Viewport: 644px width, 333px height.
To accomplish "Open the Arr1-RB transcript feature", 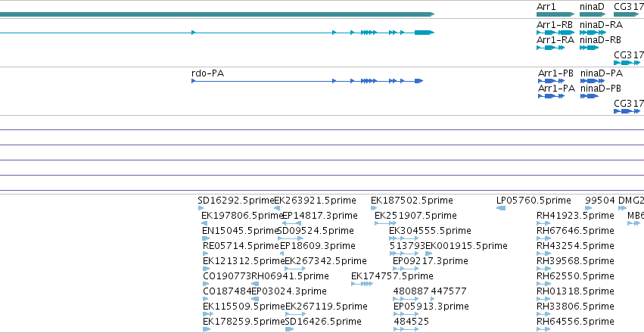I will point(555,33).
